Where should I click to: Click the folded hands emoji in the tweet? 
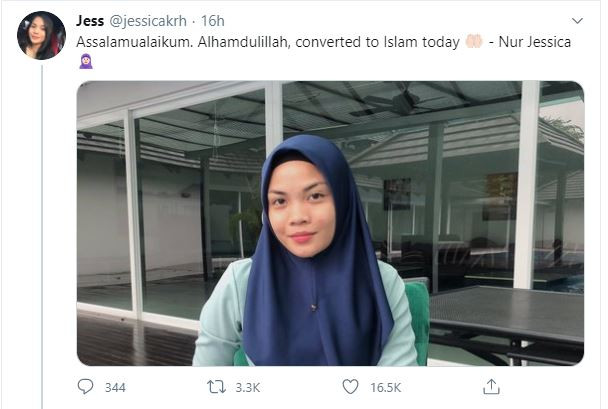[474, 41]
